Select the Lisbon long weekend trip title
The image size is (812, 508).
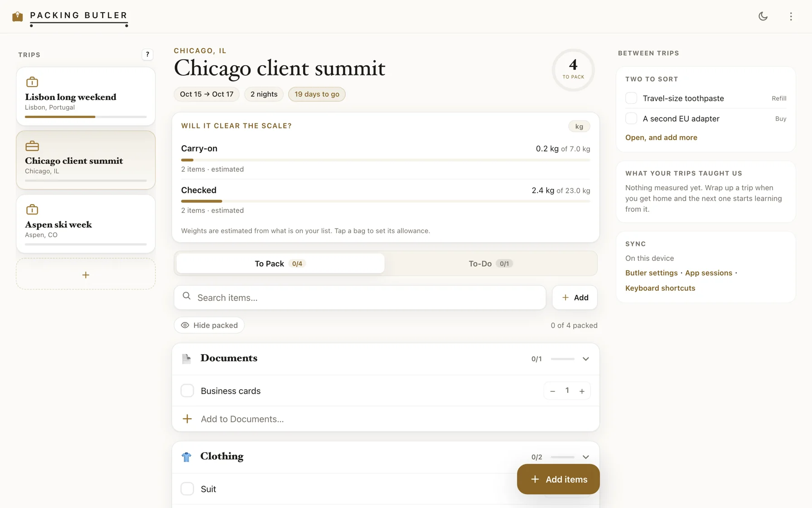point(71,97)
